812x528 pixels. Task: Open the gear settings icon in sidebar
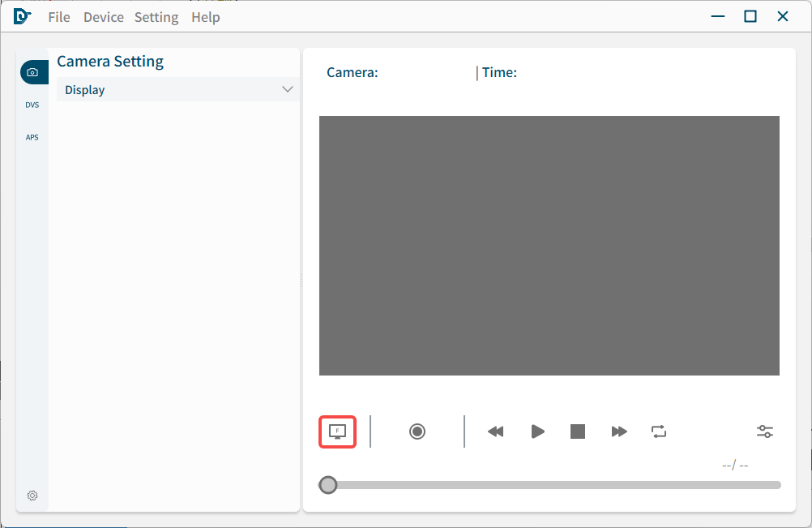(32, 496)
